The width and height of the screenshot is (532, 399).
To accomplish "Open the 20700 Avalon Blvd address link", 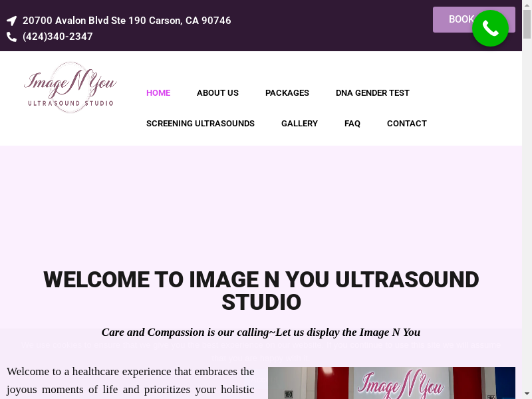I will [x=126, y=21].
